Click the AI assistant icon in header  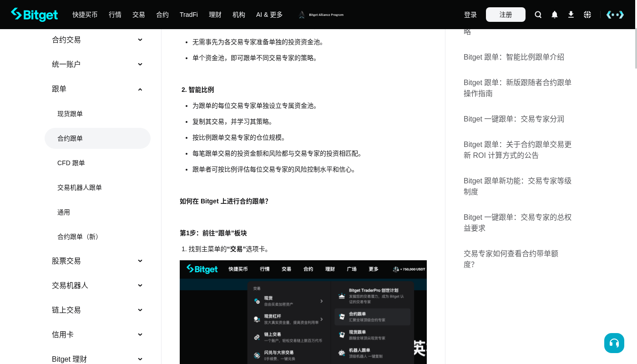coord(615,15)
